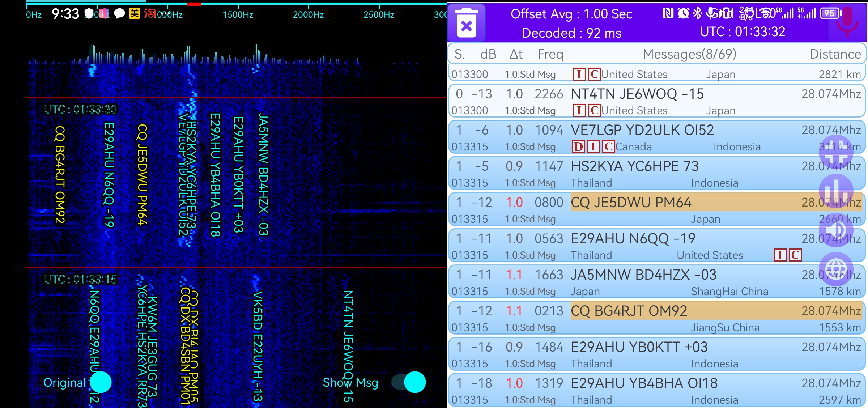This screenshot has height=408, width=868.
Task: Select the CQ JE5DWU PM64 message
Action: coord(631,203)
